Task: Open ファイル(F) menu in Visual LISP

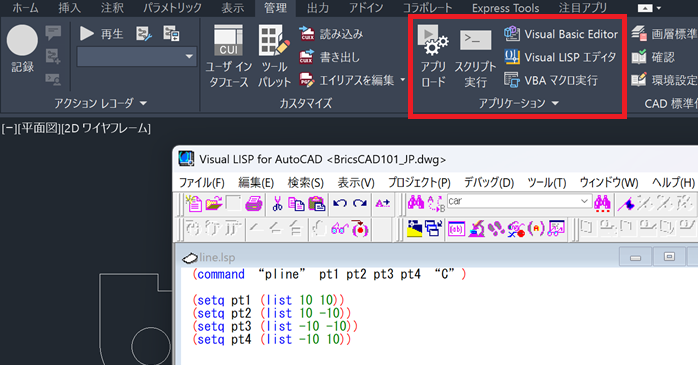Action: pos(202,182)
